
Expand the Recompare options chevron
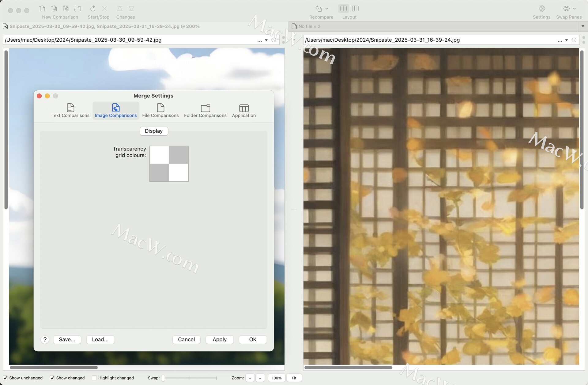click(327, 9)
